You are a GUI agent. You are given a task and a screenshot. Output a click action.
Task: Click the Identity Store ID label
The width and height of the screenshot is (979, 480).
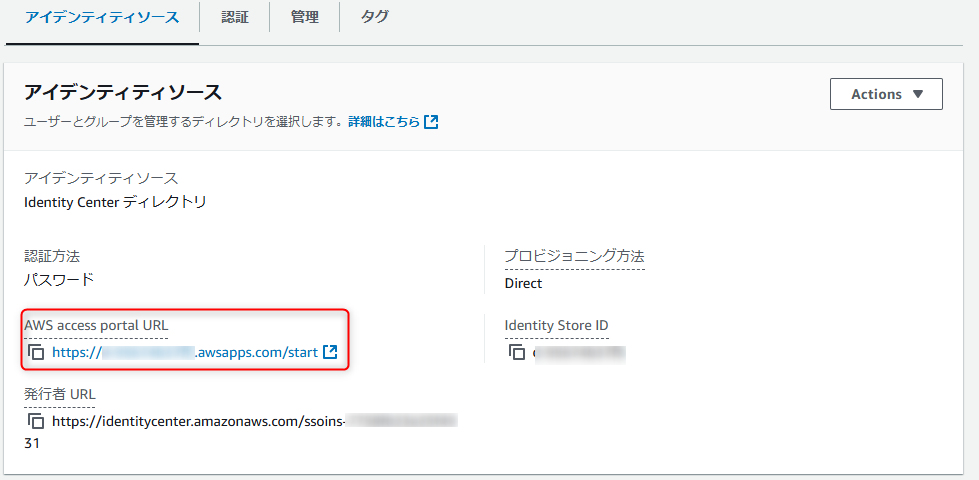tap(556, 325)
